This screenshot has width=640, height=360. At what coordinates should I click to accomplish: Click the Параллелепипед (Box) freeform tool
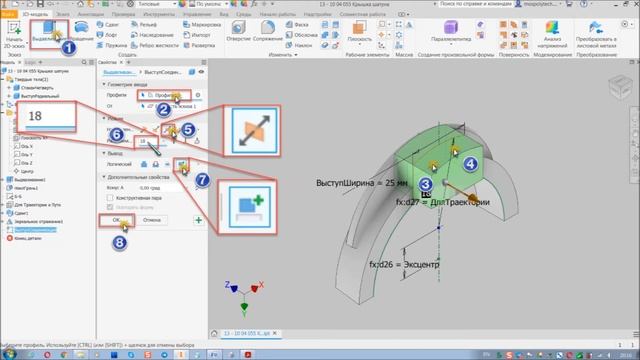point(451,31)
